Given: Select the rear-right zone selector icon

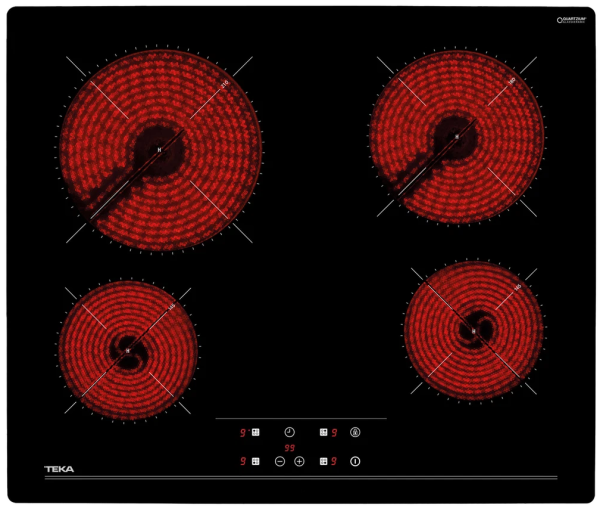Looking at the screenshot, I should coord(323,433).
